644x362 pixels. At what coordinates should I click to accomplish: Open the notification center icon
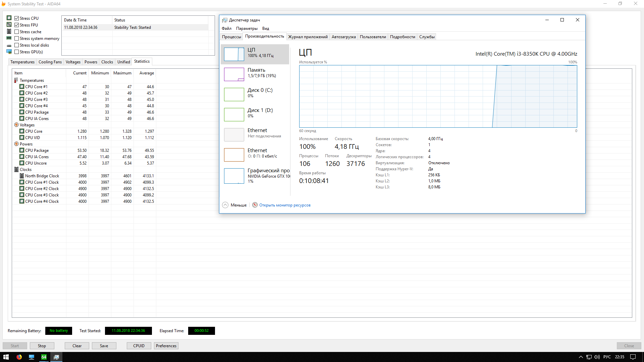click(633, 357)
